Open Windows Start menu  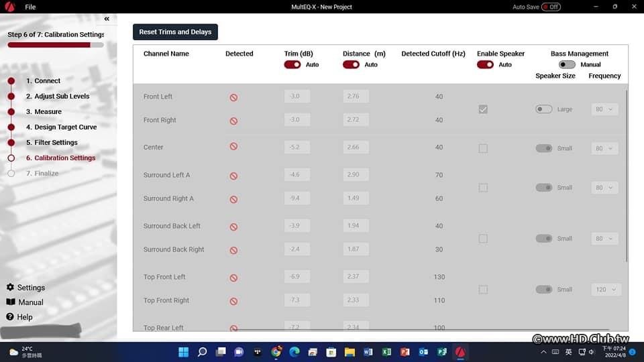184,352
